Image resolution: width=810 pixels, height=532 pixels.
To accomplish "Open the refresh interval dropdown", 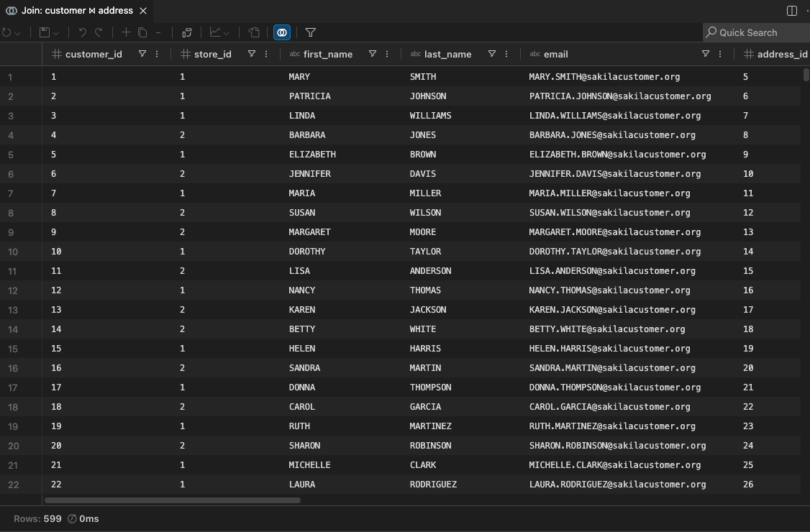I will [18, 32].
